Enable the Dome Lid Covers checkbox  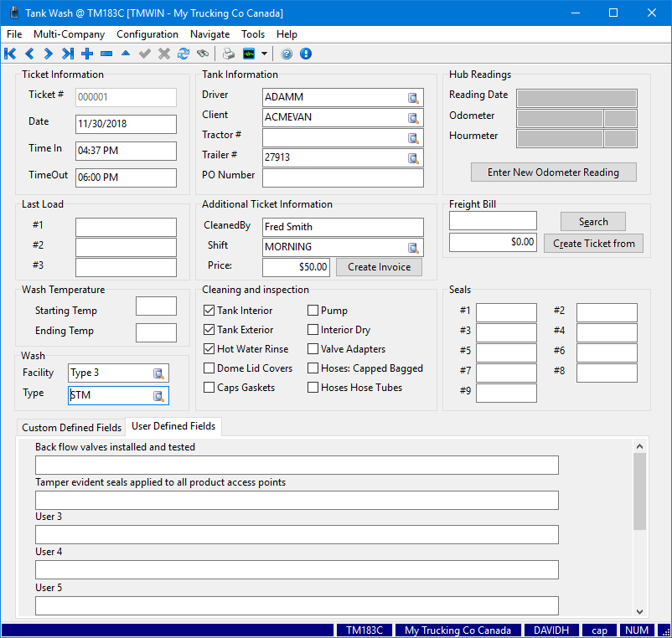[x=209, y=368]
